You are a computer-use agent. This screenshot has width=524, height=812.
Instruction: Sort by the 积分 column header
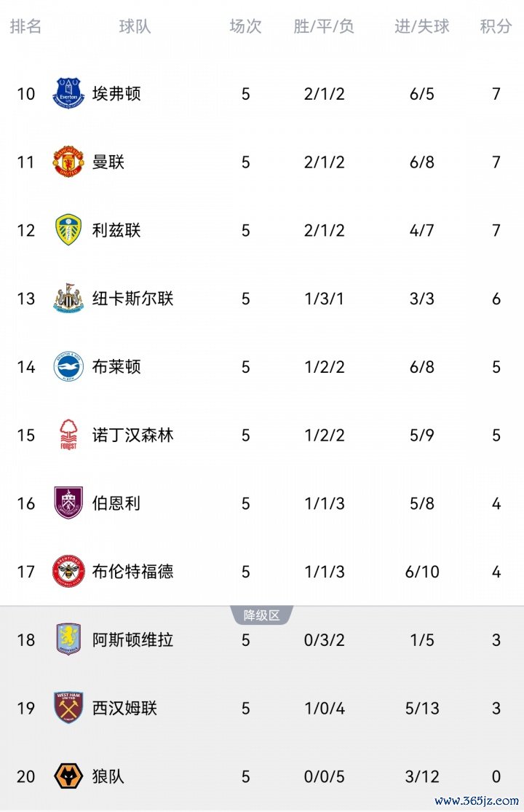[496, 26]
